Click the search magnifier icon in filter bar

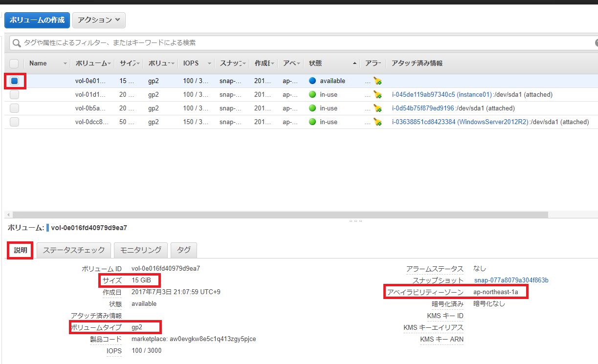tap(17, 43)
